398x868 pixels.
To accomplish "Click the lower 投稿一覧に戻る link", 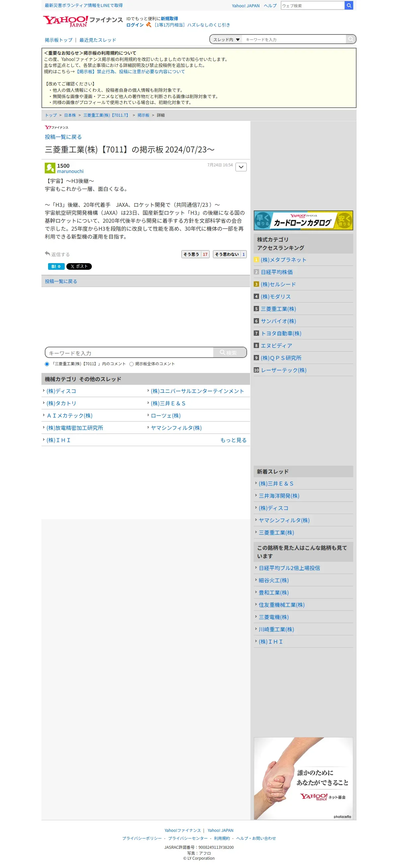I will click(x=61, y=281).
